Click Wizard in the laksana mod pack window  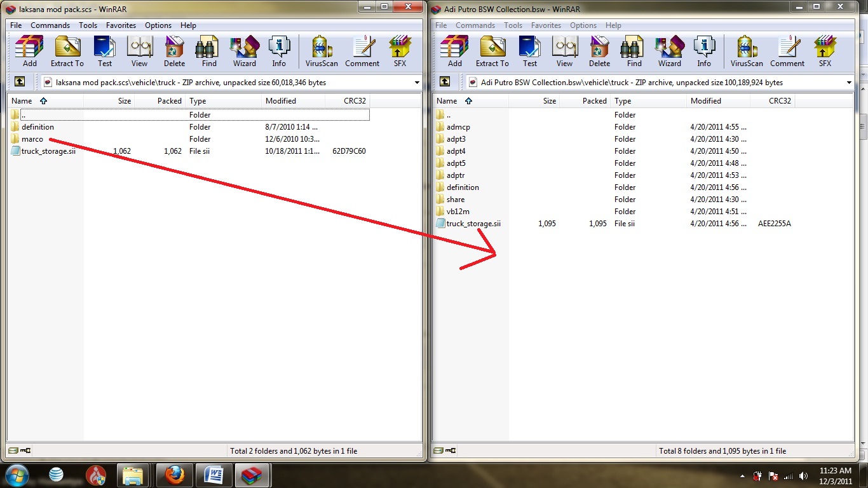coord(244,51)
